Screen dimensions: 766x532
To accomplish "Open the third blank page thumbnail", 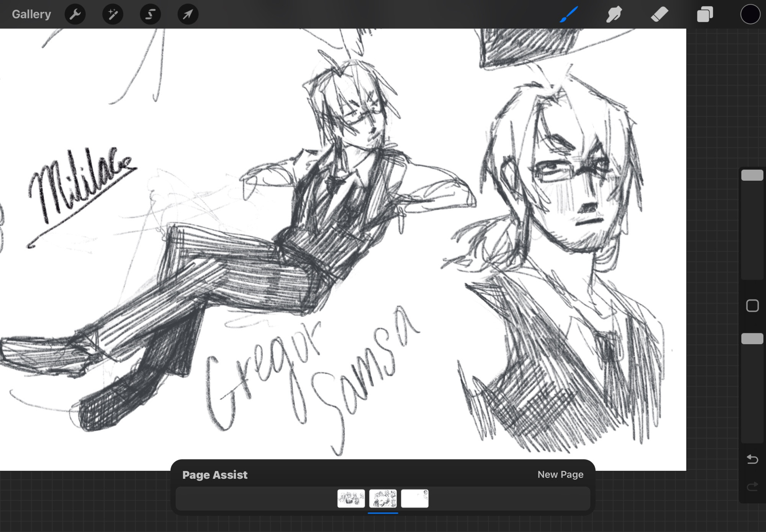I will (415, 498).
